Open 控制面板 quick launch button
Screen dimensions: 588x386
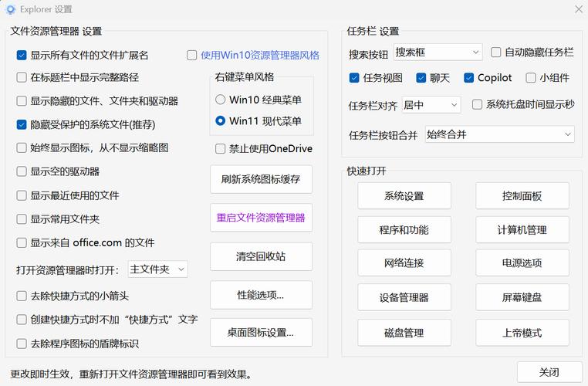(522, 196)
